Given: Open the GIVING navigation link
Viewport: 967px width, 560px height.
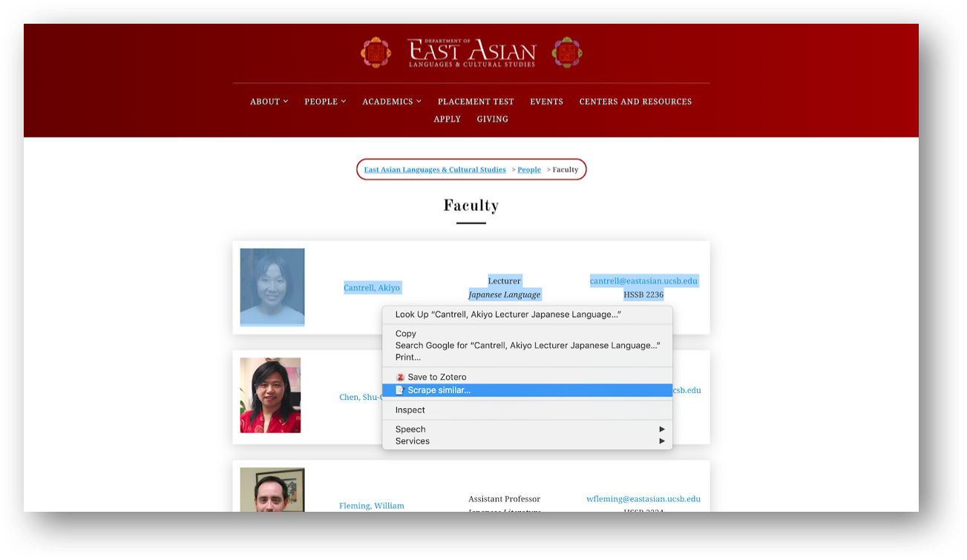Looking at the screenshot, I should pos(493,119).
